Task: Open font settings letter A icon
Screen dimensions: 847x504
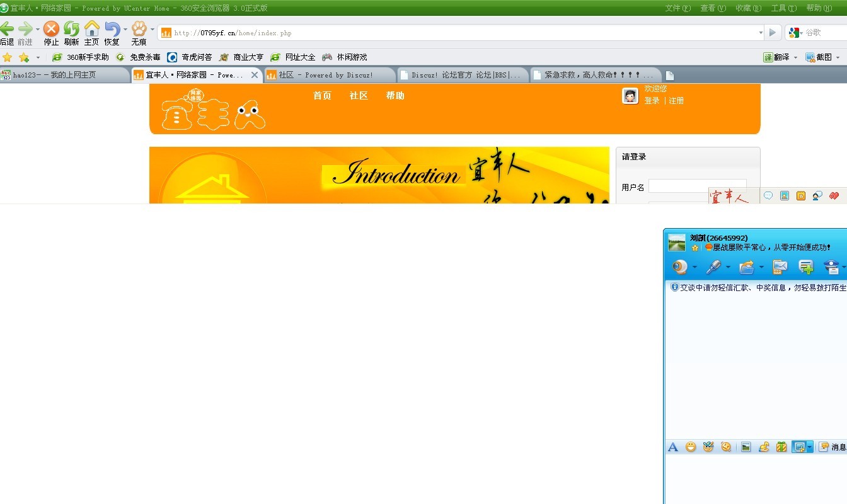Action: click(672, 447)
